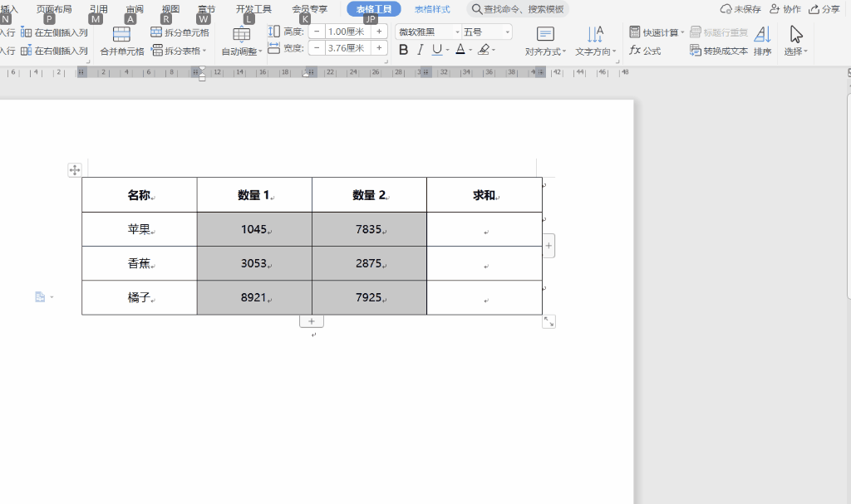The image size is (851, 504).
Task: Click the Sort (排序) icon
Action: click(x=763, y=35)
